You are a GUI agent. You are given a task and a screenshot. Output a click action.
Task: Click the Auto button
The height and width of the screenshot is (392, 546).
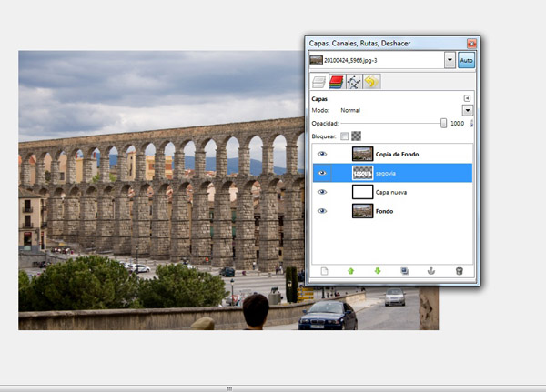(x=466, y=60)
